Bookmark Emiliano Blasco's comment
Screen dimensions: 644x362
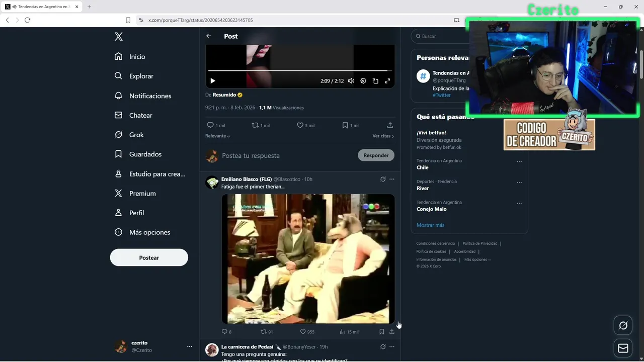[x=382, y=332]
